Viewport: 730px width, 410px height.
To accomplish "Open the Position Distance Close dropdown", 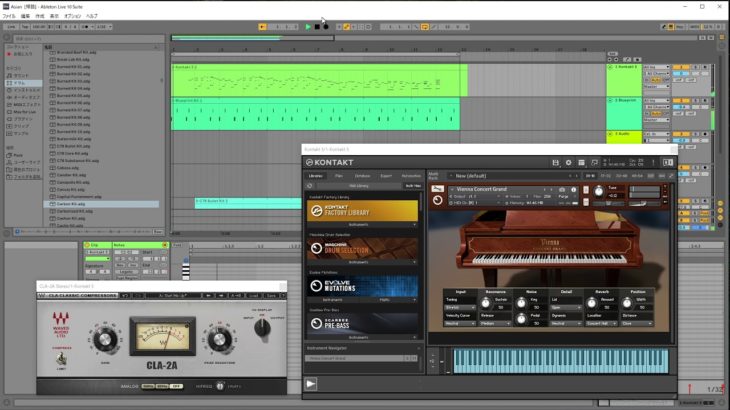I will (x=637, y=323).
